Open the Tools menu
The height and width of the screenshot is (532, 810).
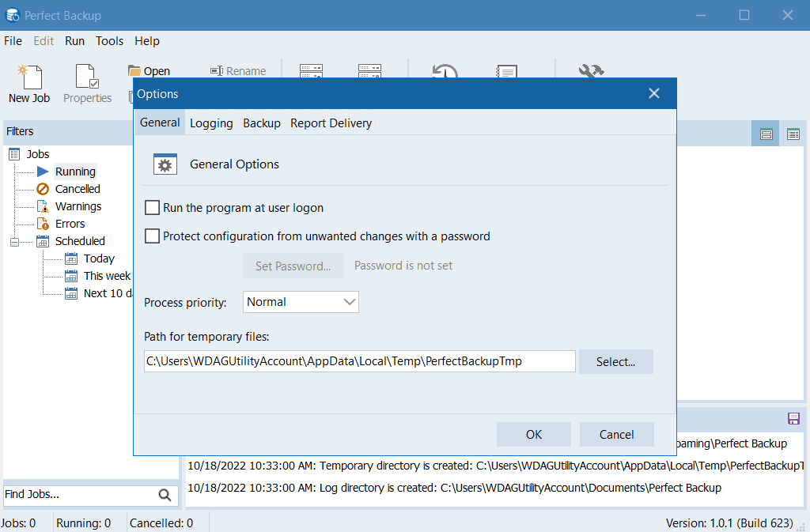point(110,41)
